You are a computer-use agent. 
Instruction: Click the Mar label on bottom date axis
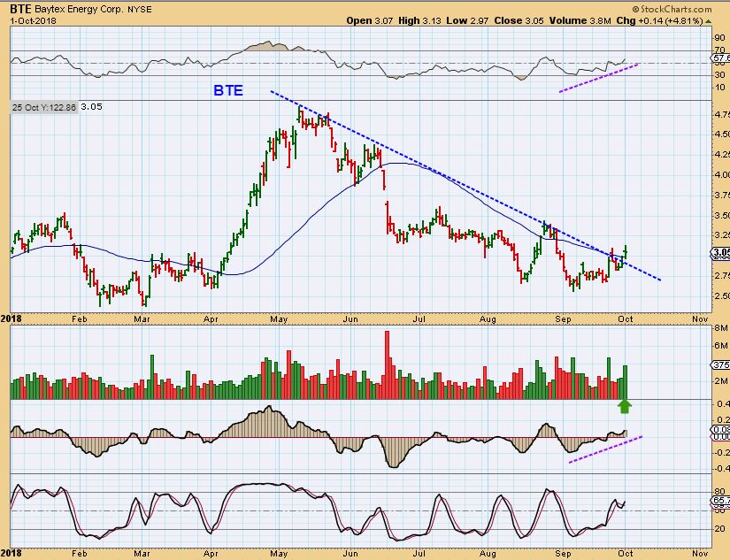click(x=142, y=554)
